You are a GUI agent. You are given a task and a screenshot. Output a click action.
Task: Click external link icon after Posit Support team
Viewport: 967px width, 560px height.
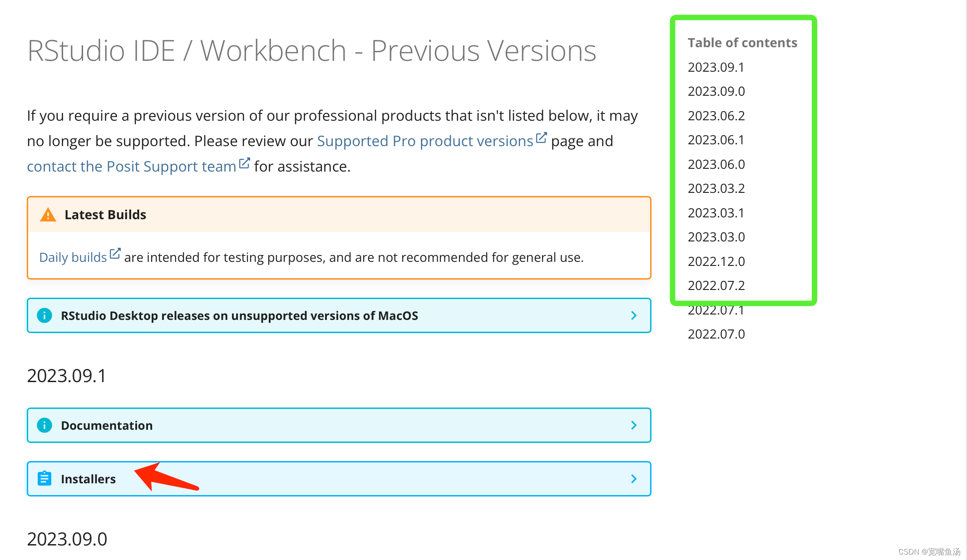coord(244,163)
